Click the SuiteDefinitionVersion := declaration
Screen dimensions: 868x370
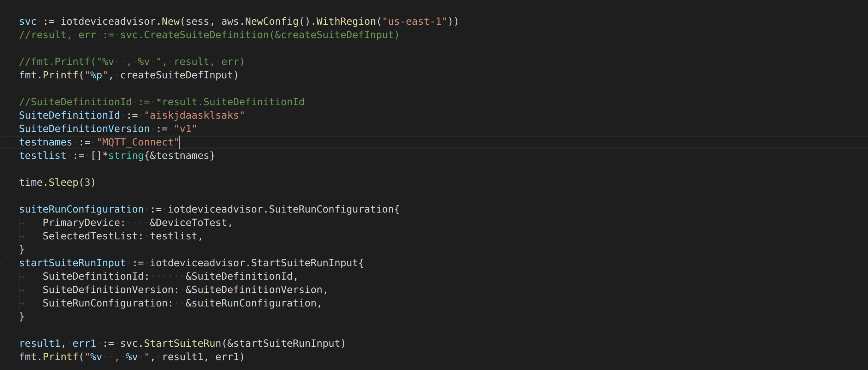click(84, 129)
